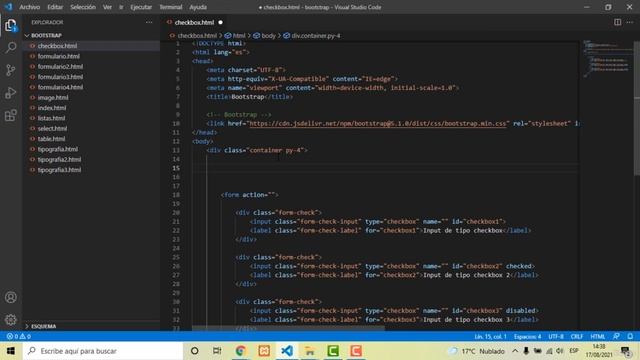Open the Archivo menu
The height and width of the screenshot is (360, 640).
coord(29,7)
